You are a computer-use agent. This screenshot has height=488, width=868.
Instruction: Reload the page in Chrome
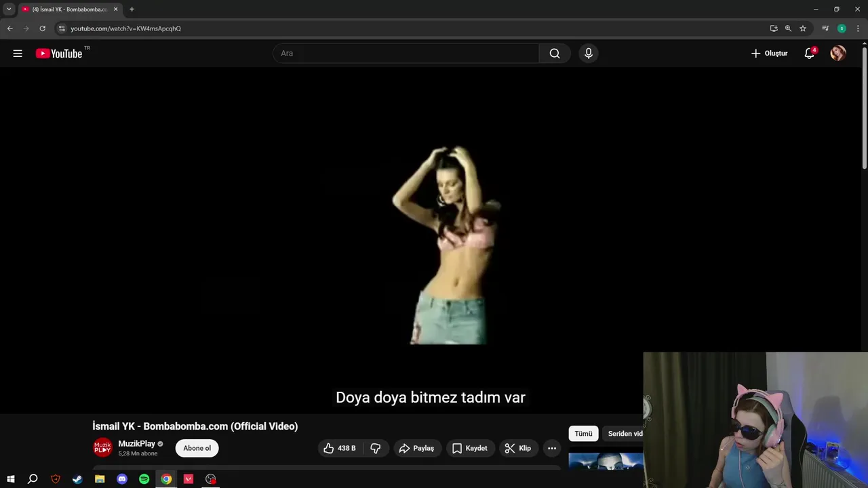pyautogui.click(x=42, y=28)
